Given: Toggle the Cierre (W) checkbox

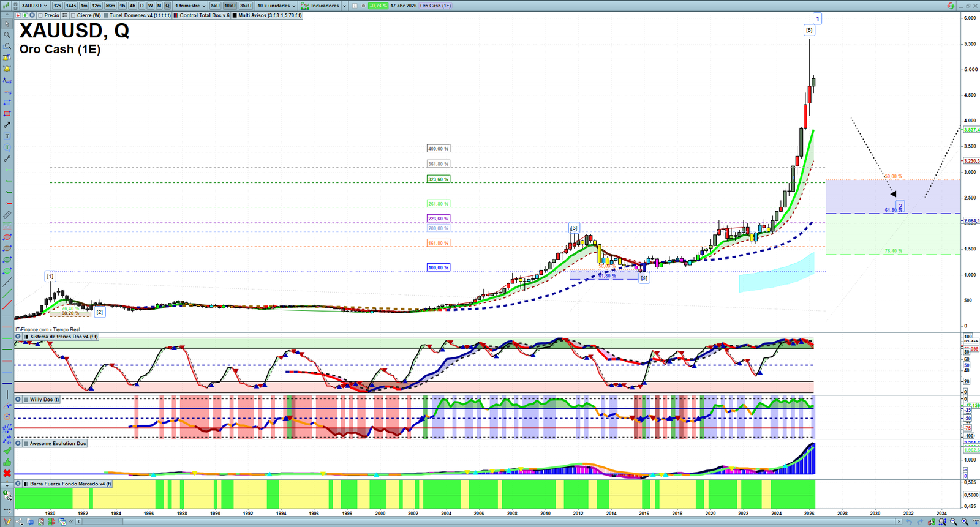Looking at the screenshot, I should click(x=73, y=15).
